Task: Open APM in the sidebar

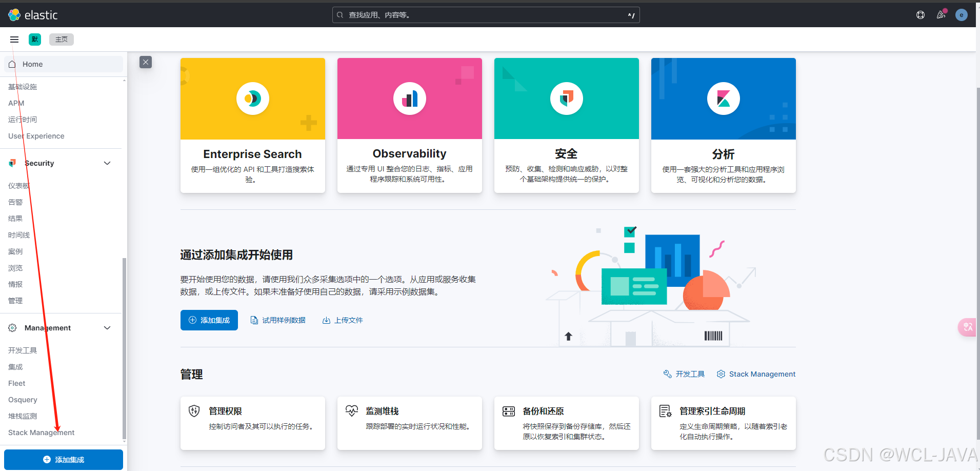Action: click(16, 103)
